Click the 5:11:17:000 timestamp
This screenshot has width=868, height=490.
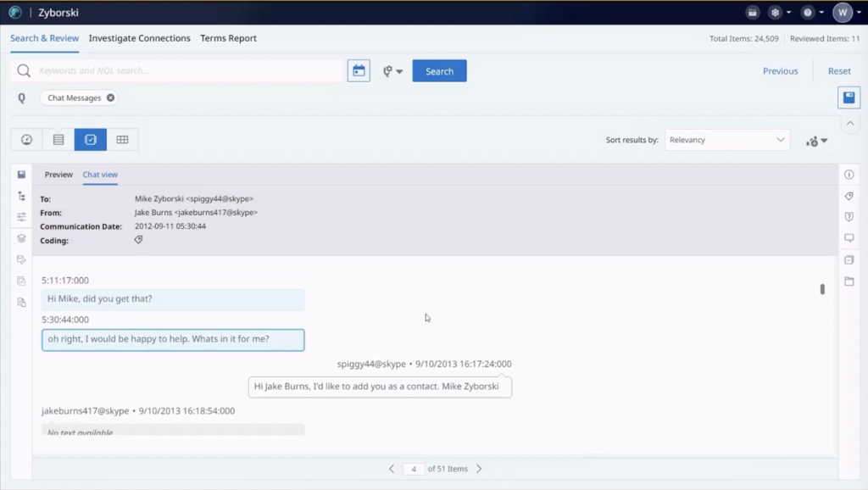click(x=64, y=280)
